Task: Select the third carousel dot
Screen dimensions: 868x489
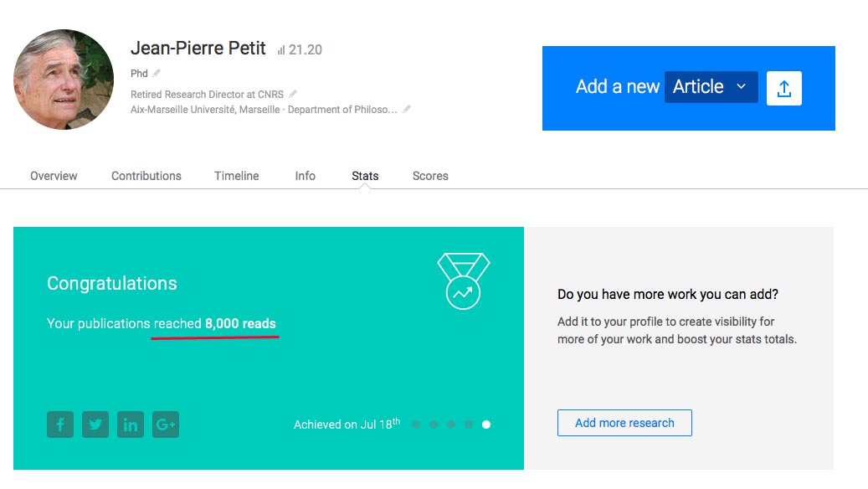Action: (451, 425)
